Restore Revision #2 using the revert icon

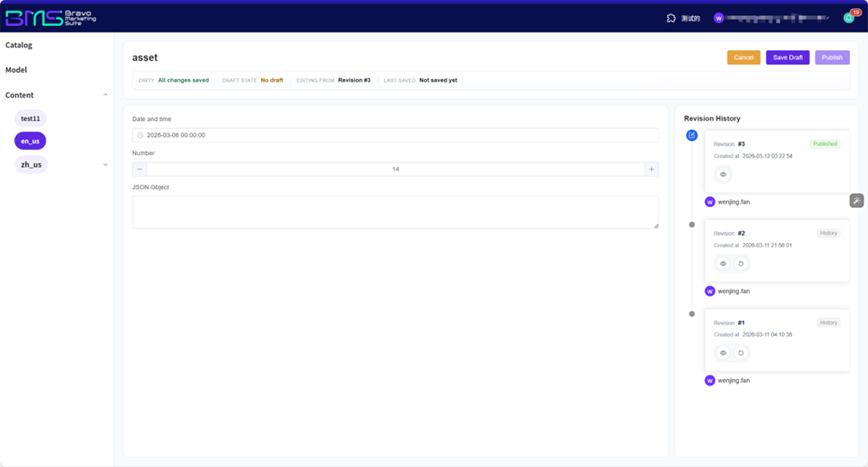click(x=741, y=264)
